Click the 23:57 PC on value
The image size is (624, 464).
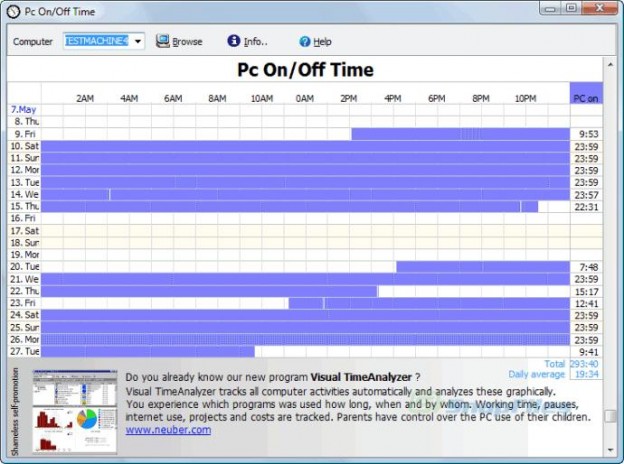point(586,195)
